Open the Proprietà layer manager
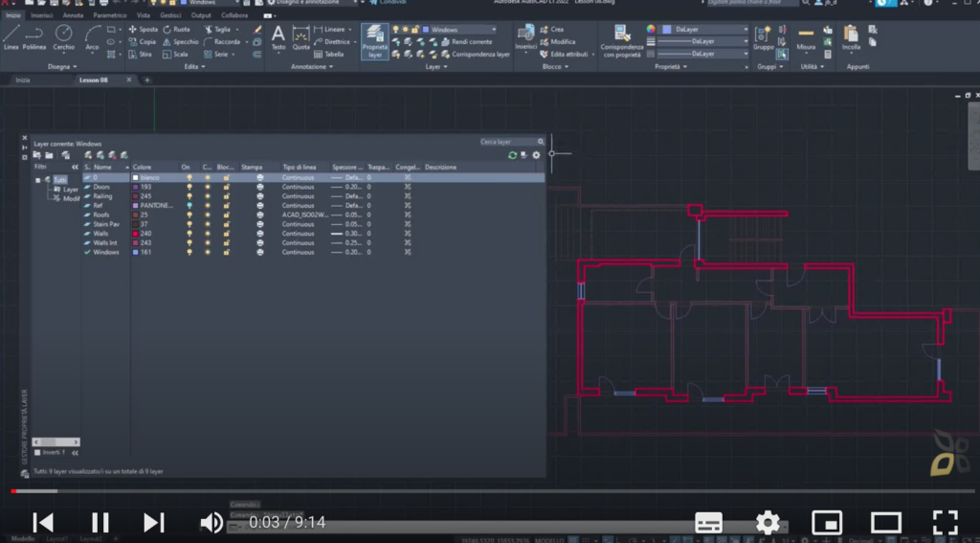 375,41
